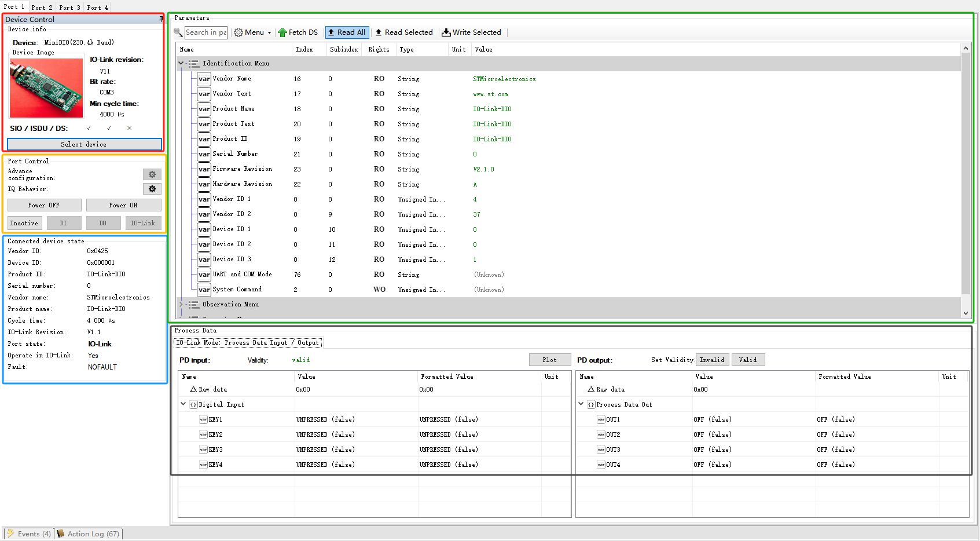Click the Action Log icon at the bottom
This screenshot has height=541, width=980.
(60, 533)
